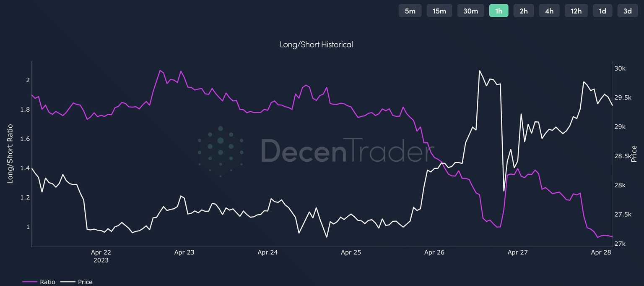This screenshot has height=286, width=644.
Task: Select the 4h timeframe
Action: point(549,11)
